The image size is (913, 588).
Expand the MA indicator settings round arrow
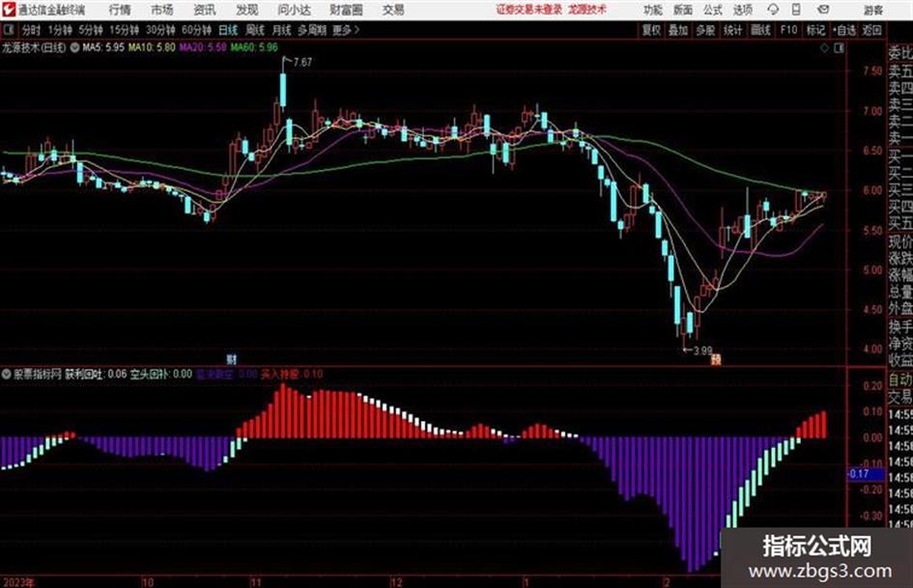tap(74, 47)
